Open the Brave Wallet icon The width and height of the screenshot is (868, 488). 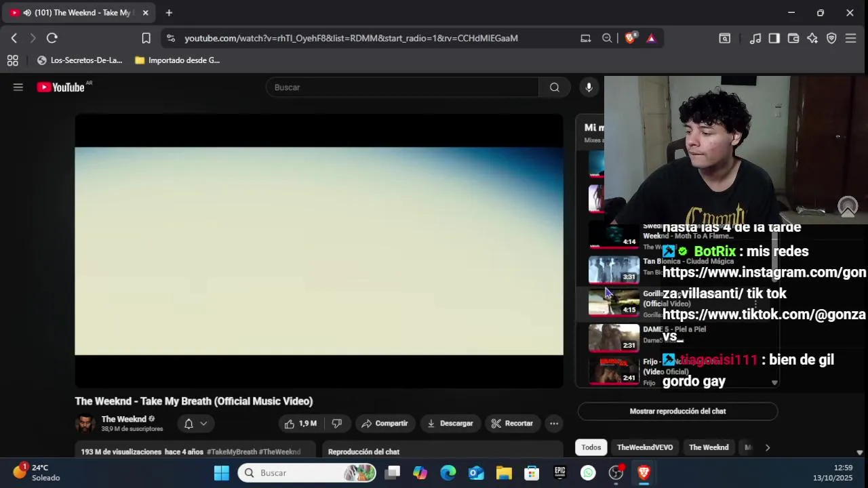pyautogui.click(x=793, y=38)
